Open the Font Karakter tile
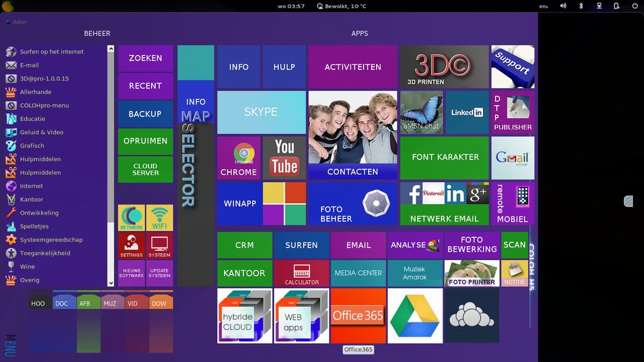The image size is (644, 362). point(445,158)
